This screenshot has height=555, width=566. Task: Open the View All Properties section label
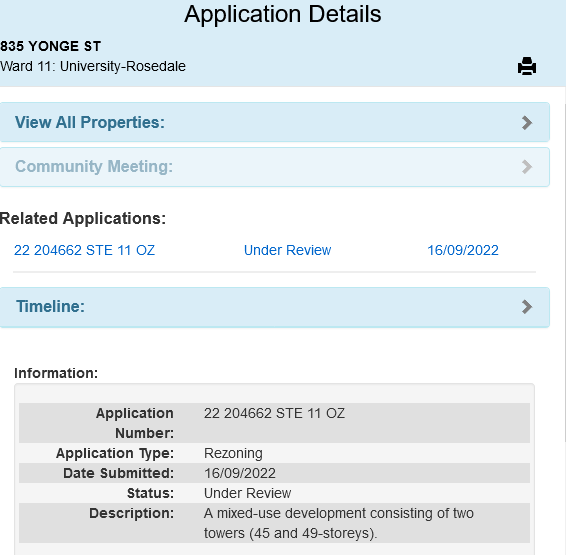90,122
